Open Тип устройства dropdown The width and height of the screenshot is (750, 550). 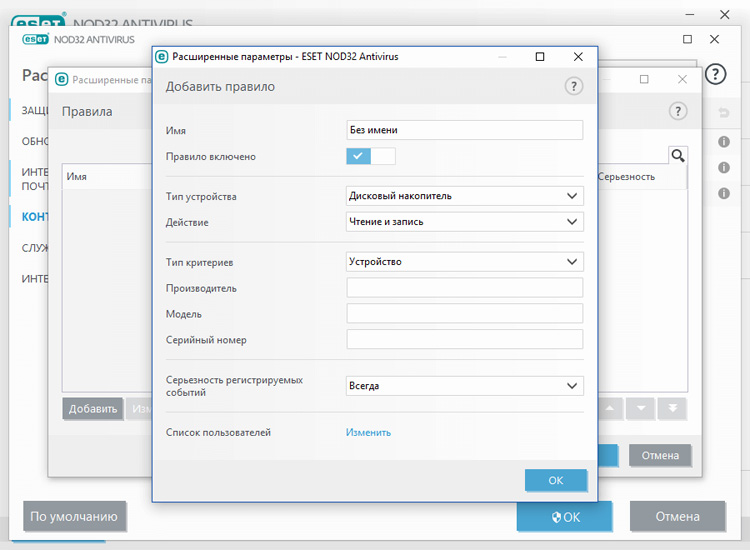tap(464, 196)
